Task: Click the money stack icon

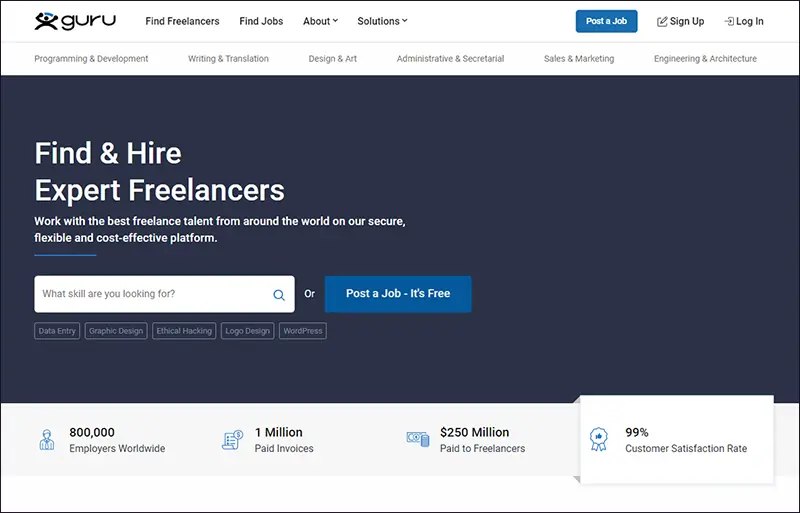Action: point(418,439)
